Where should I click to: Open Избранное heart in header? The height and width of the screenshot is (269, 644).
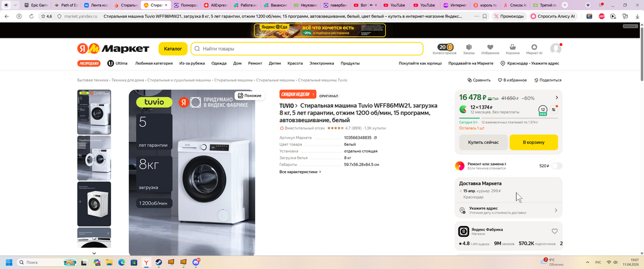click(x=490, y=49)
